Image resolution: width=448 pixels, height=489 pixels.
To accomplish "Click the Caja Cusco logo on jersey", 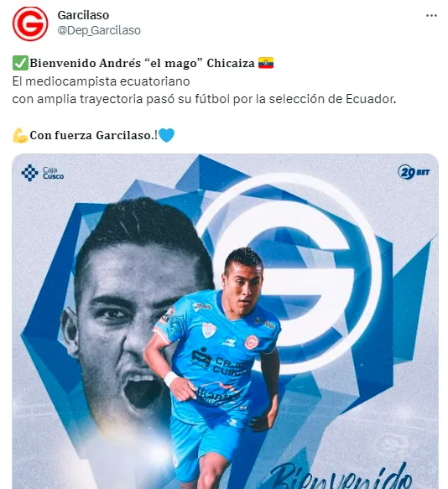I will click(x=218, y=363).
